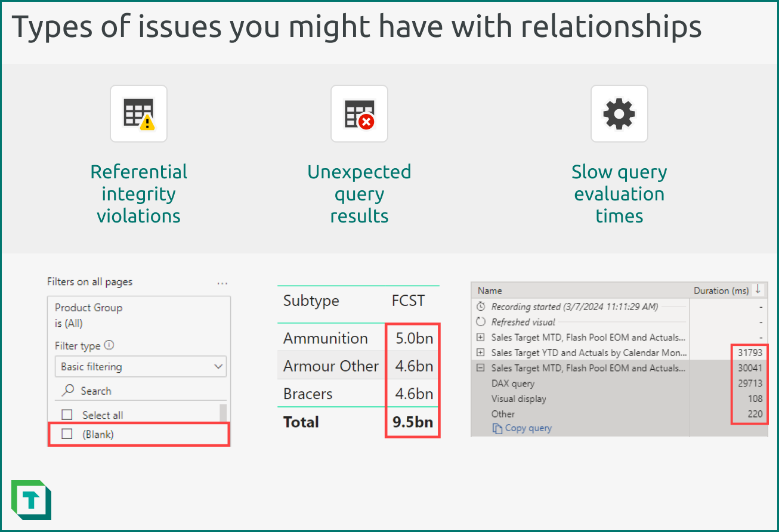Open the Filters on all pages ellipsis menu
This screenshot has width=779, height=532.
point(222,283)
